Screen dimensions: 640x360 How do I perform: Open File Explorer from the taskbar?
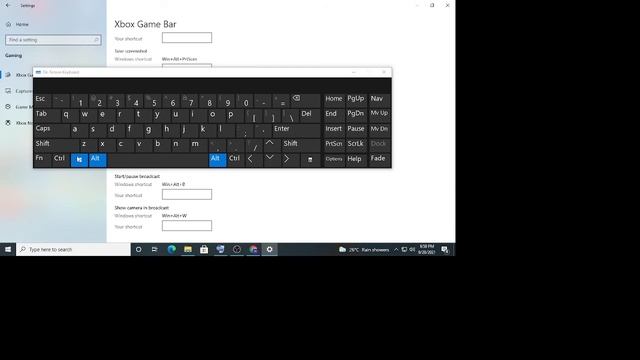[x=188, y=249]
